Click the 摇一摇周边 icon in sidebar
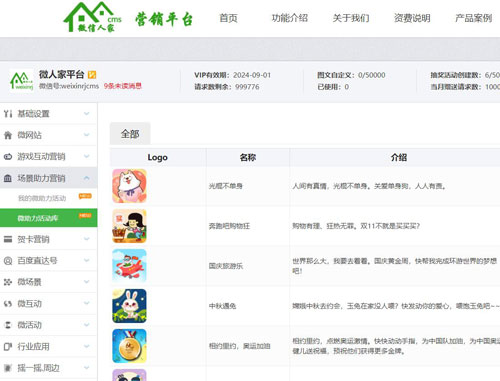 pos(8,368)
